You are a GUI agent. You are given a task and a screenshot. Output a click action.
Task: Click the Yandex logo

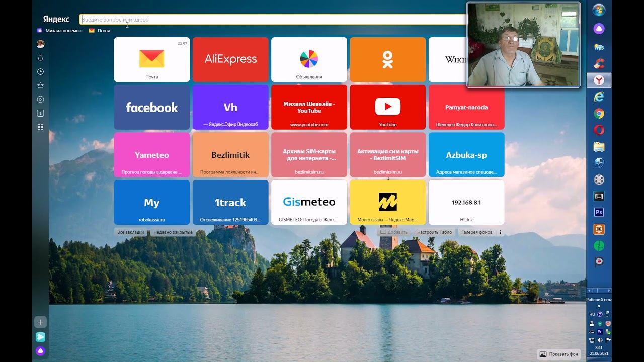(x=56, y=19)
